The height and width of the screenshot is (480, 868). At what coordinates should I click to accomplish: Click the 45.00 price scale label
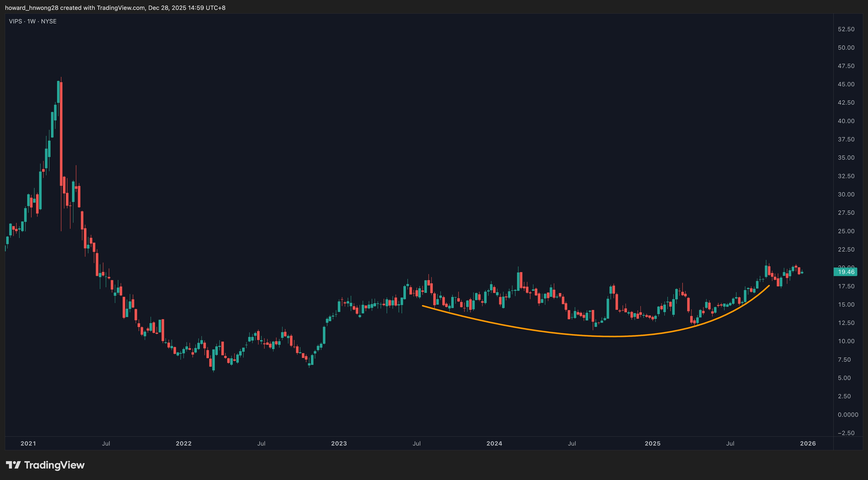pos(846,84)
